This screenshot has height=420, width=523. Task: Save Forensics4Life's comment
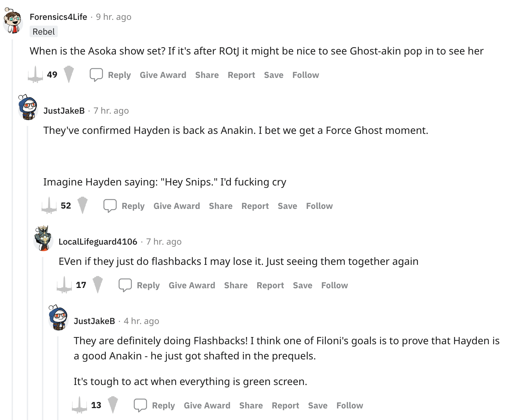[274, 75]
